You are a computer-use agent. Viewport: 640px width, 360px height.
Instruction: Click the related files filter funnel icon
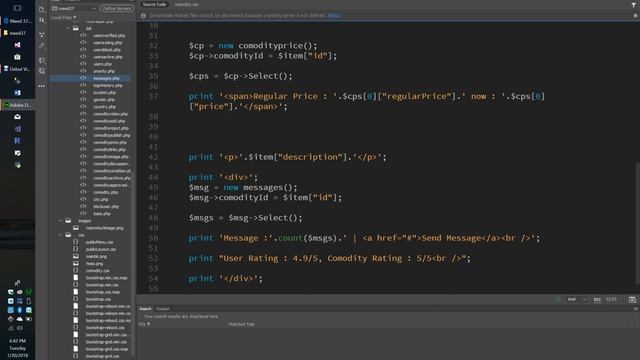pyautogui.click(x=634, y=5)
